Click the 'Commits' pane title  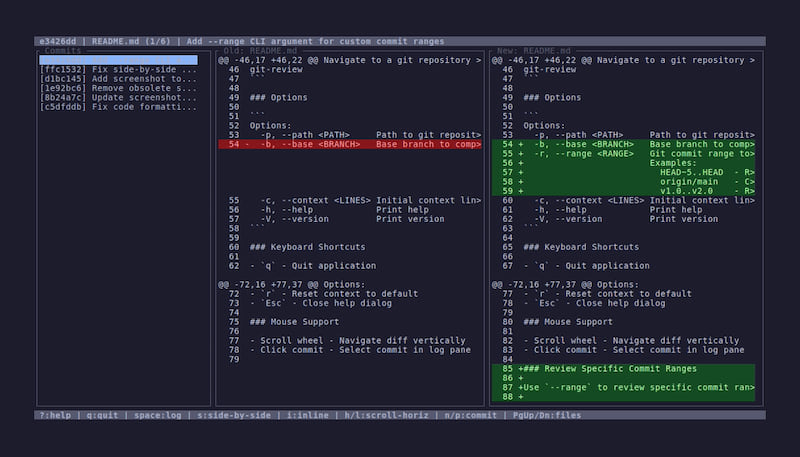pyautogui.click(x=63, y=50)
